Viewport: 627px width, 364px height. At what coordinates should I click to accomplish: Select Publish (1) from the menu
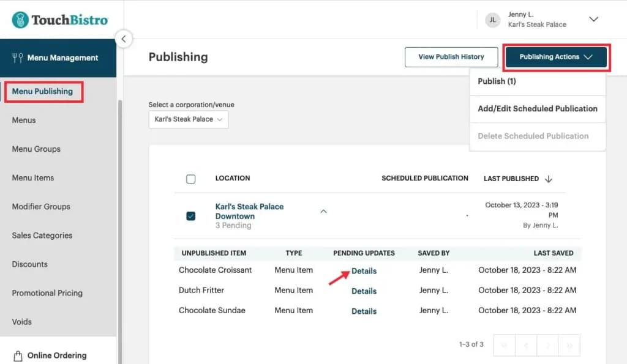[x=538, y=81]
